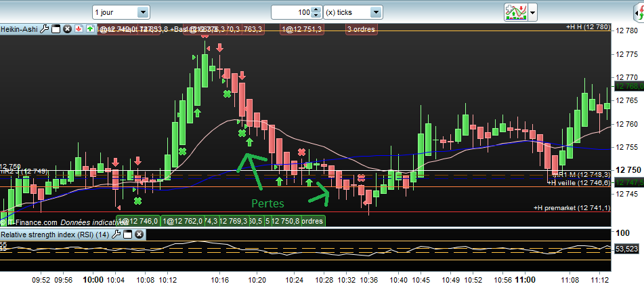The height and width of the screenshot is (284, 644).
Task: Click the 'Heikin-Ashi' panel title
Action: (20, 29)
